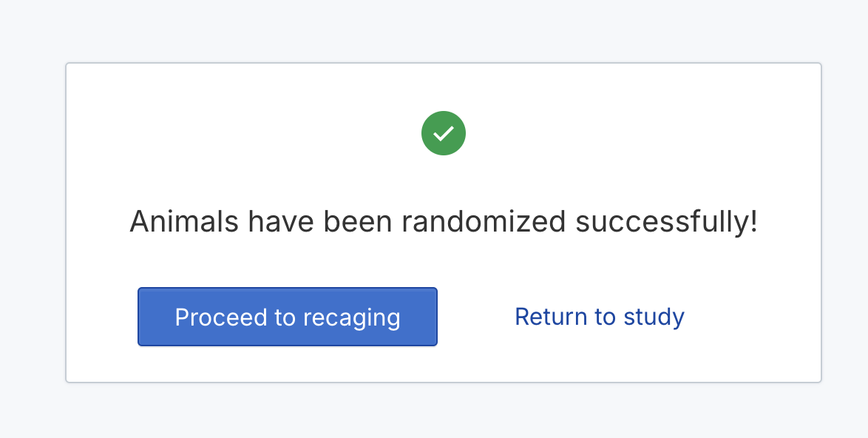Click the Proceed to recaging button
The image size is (868, 438).
click(x=288, y=317)
